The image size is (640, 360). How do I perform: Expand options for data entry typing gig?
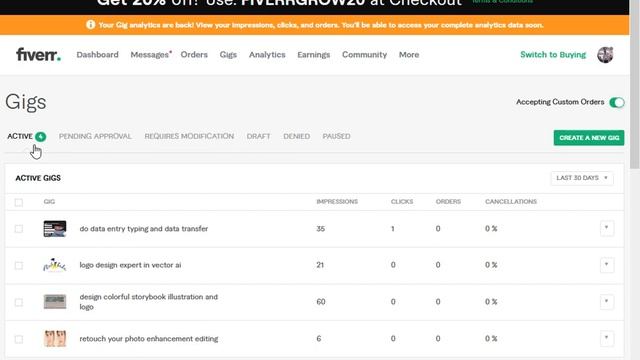pos(607,228)
